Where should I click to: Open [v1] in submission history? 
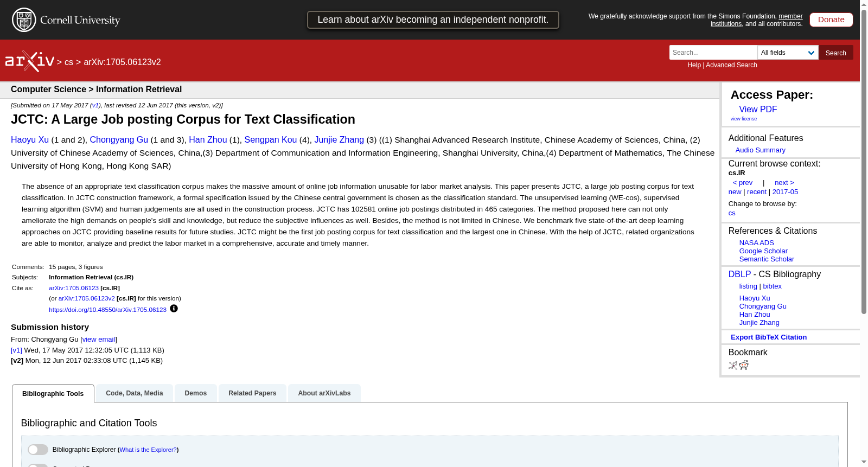click(x=17, y=350)
